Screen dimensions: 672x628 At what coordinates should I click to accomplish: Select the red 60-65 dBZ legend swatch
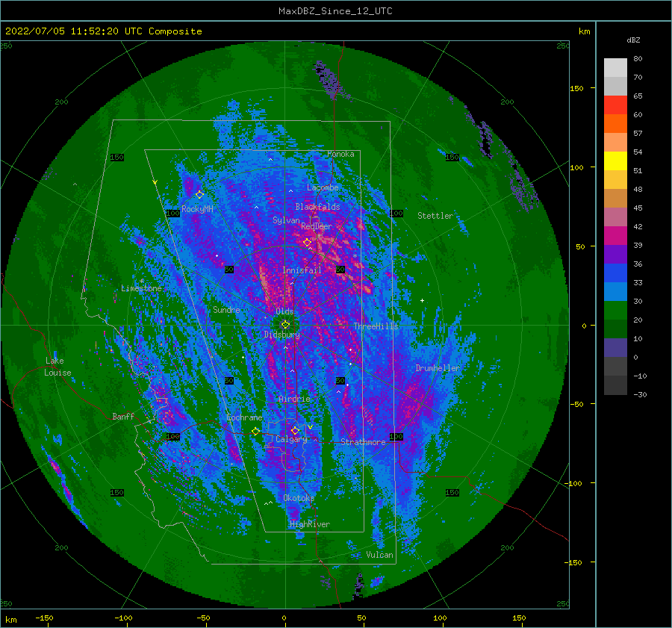click(615, 105)
